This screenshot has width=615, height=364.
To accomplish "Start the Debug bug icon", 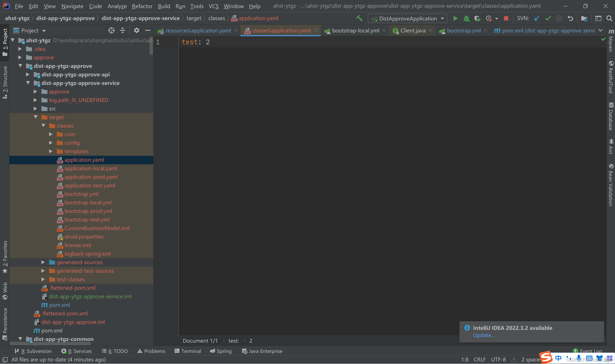I will tap(466, 18).
